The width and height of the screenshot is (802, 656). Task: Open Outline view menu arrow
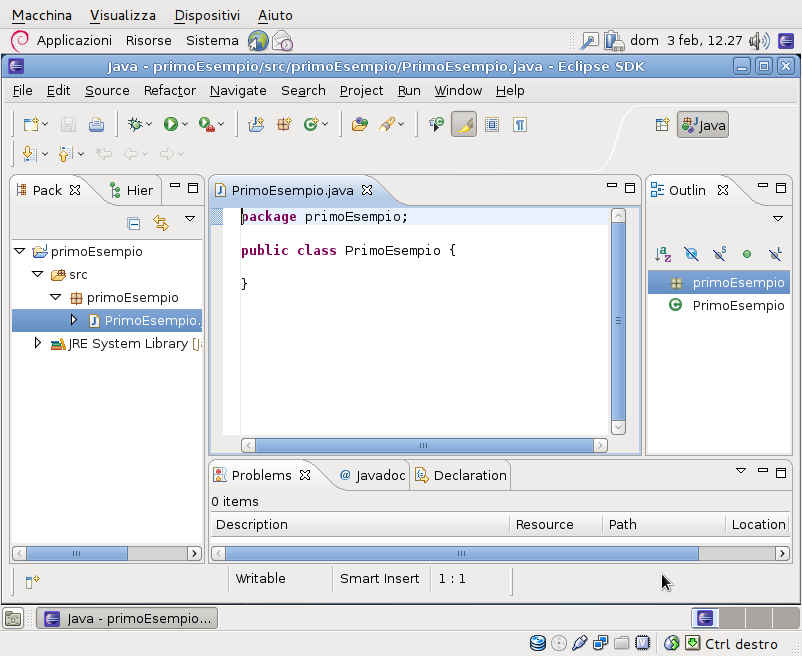pos(778,219)
